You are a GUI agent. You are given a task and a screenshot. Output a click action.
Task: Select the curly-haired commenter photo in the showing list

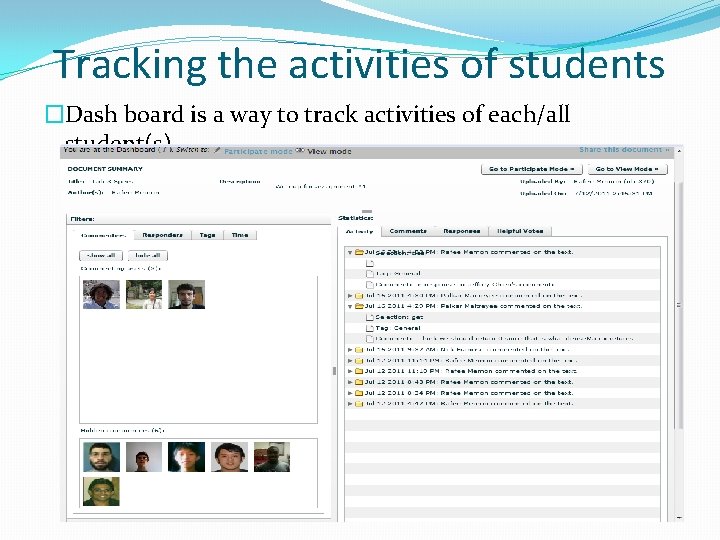coord(101,294)
